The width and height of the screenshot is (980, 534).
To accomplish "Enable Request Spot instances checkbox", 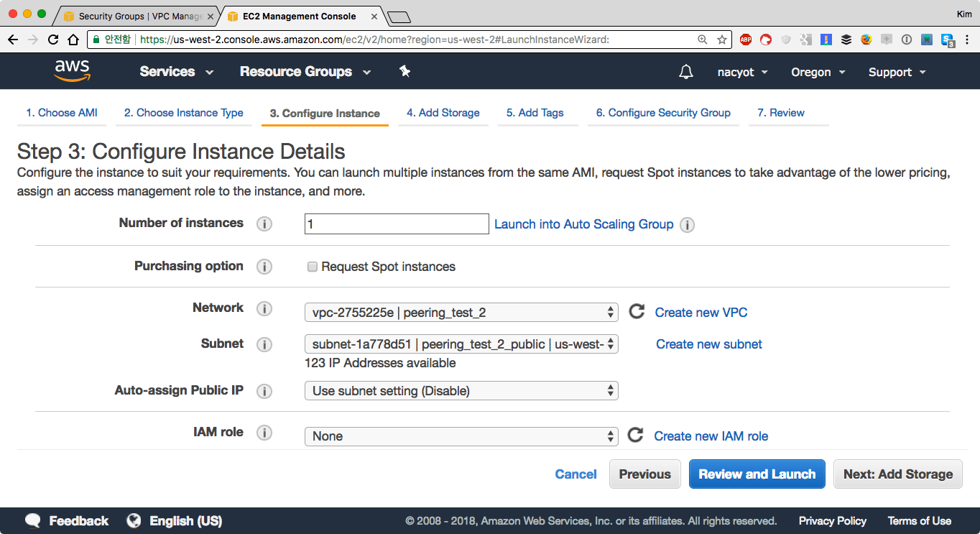I will [313, 267].
